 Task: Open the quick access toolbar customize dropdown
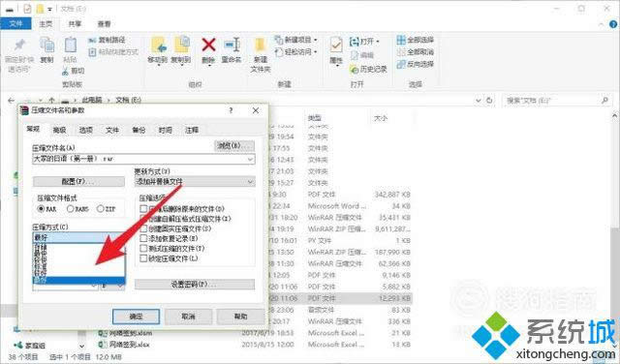point(49,9)
